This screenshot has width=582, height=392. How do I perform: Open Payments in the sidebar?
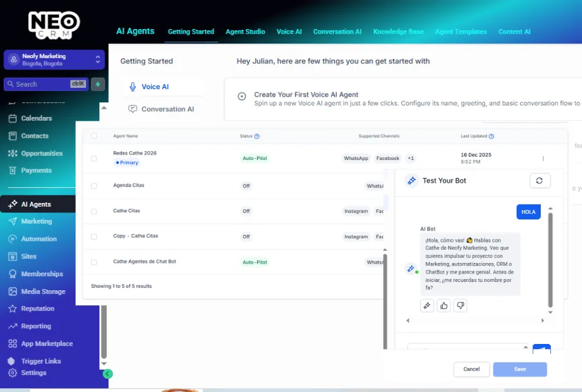pyautogui.click(x=36, y=170)
